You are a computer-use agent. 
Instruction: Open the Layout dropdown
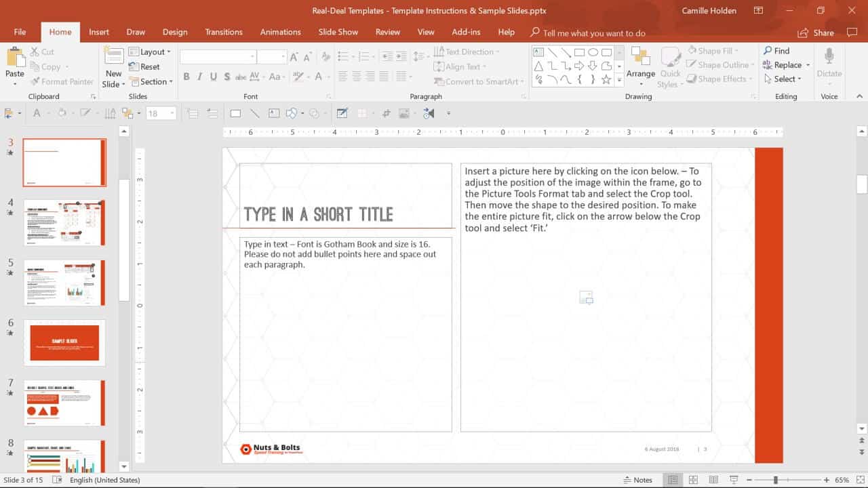(150, 52)
